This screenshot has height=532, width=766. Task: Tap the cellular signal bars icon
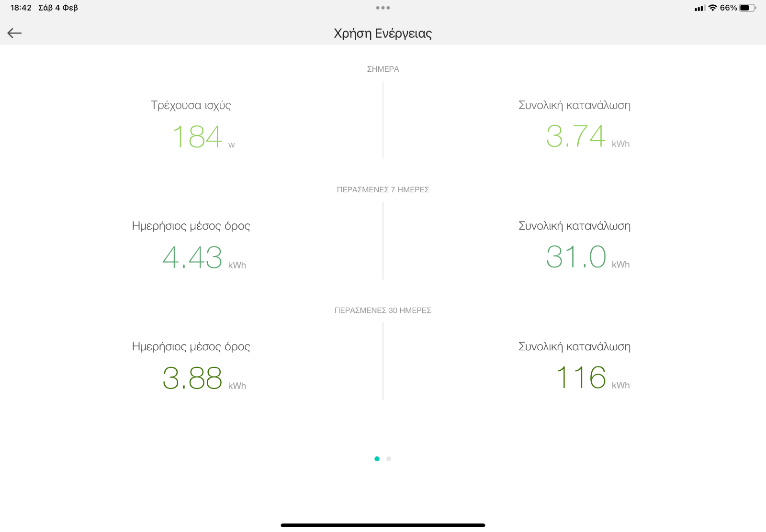[x=700, y=8]
